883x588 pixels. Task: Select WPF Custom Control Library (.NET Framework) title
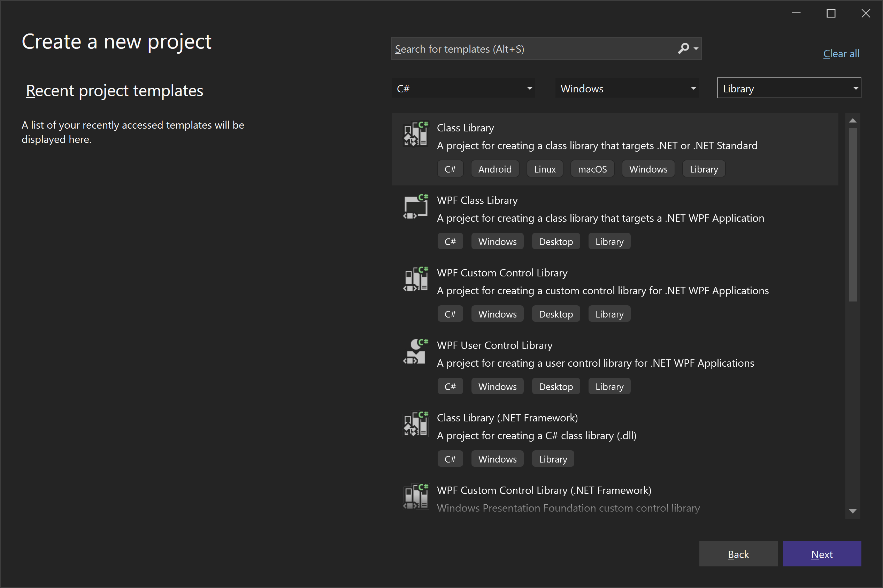click(x=544, y=490)
